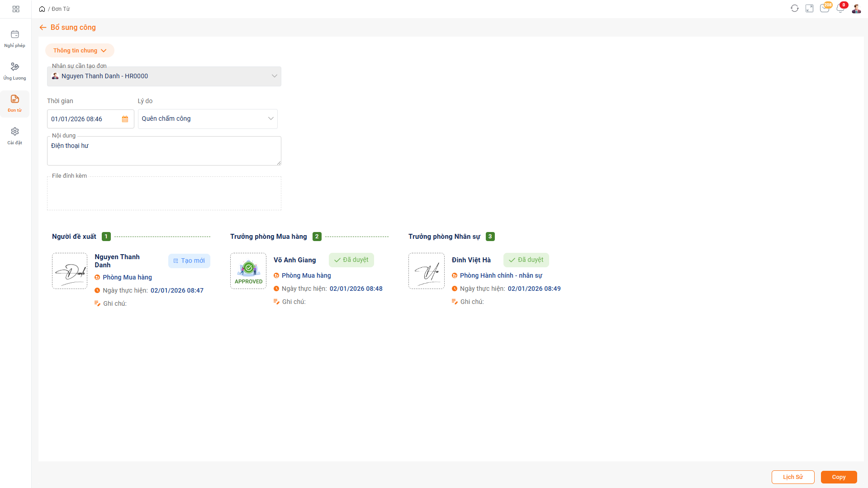Click the refresh icon in top bar
This screenshot has width=868, height=488.
tap(794, 9)
